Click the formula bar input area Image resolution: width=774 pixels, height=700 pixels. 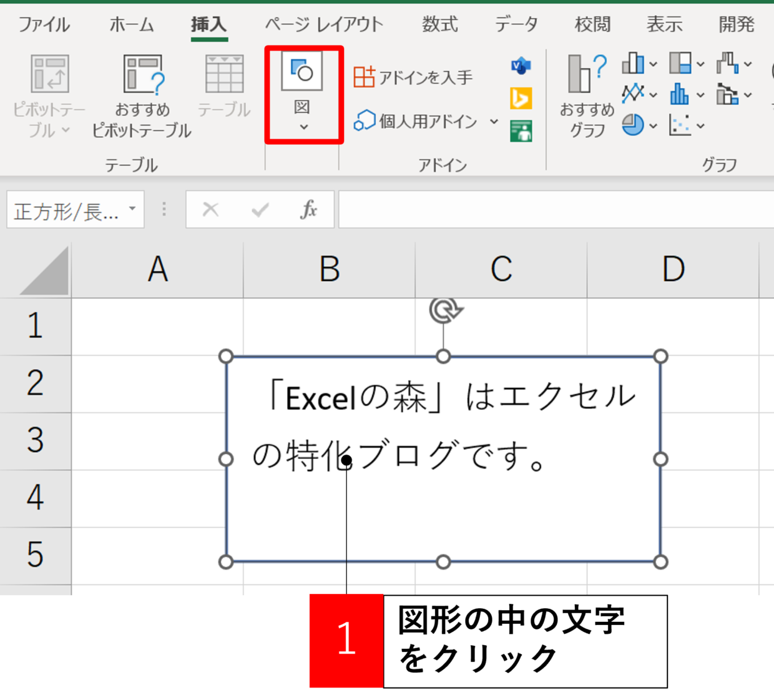coord(556,209)
